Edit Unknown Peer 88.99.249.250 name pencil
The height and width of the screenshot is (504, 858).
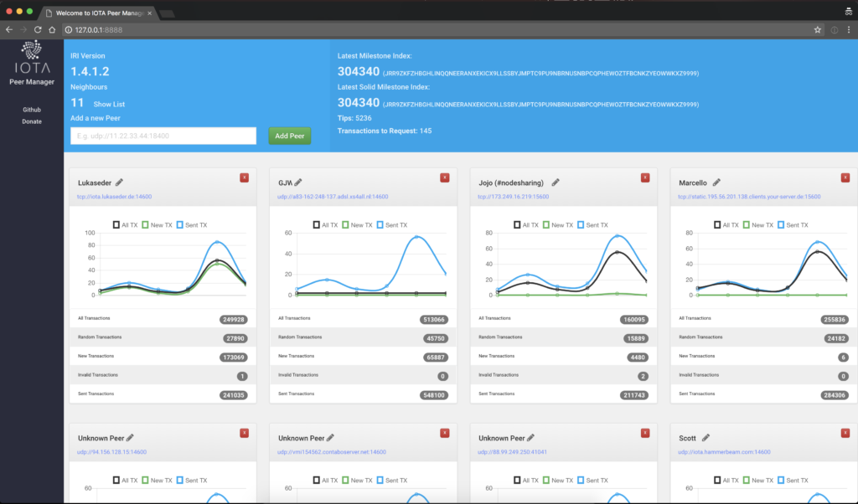[530, 438]
